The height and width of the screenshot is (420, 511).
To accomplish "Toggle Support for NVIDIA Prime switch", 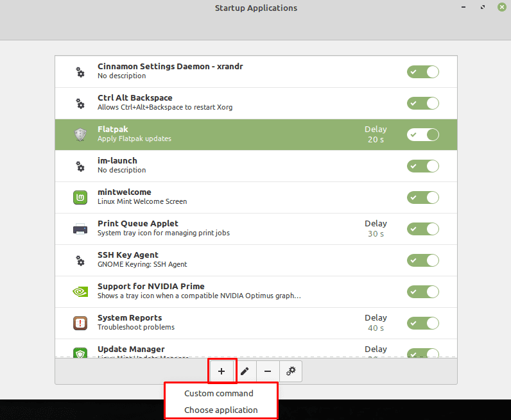I will (422, 292).
